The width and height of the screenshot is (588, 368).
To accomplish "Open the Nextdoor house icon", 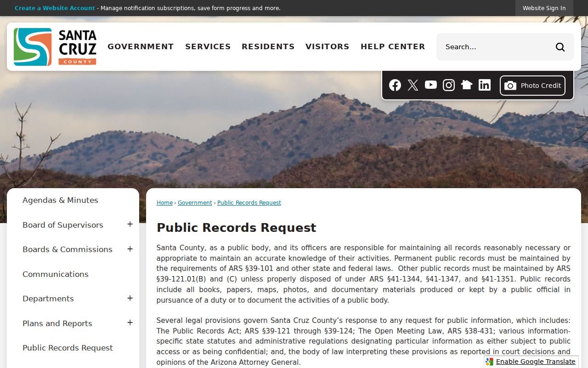I will pyautogui.click(x=467, y=85).
